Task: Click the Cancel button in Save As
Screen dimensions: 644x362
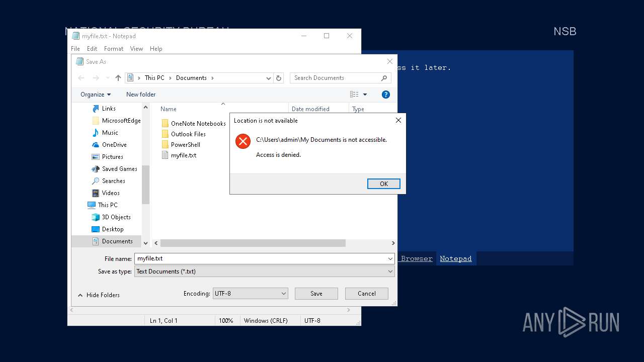Action: (367, 294)
